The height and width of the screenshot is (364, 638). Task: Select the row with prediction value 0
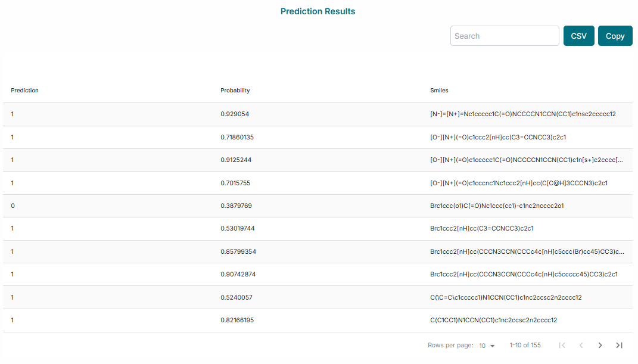coord(11,206)
